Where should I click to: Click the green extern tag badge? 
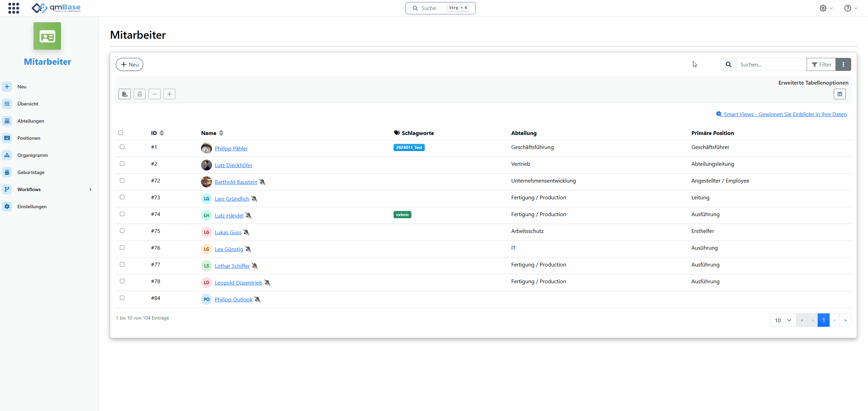point(402,215)
